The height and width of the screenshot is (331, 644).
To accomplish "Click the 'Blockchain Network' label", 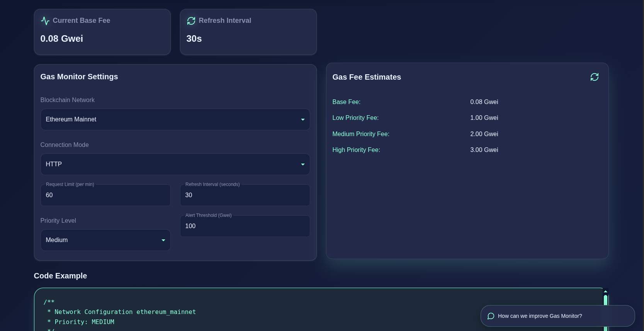I will point(68,100).
